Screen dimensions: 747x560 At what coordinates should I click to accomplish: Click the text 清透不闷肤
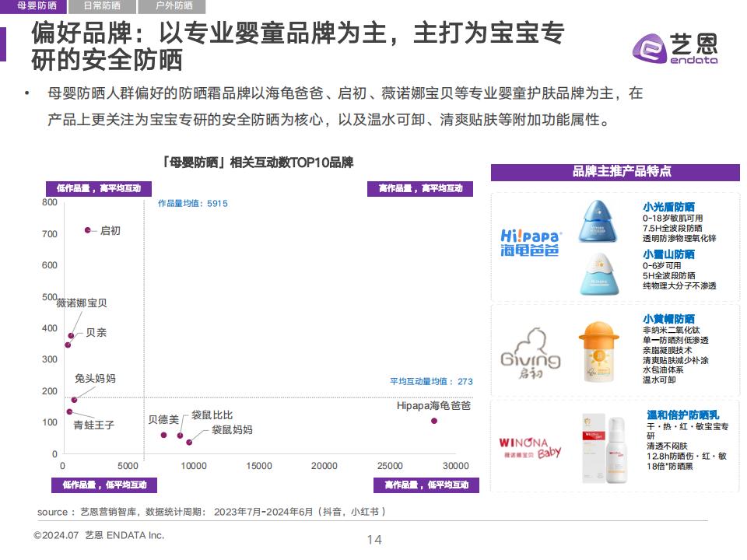(667, 446)
